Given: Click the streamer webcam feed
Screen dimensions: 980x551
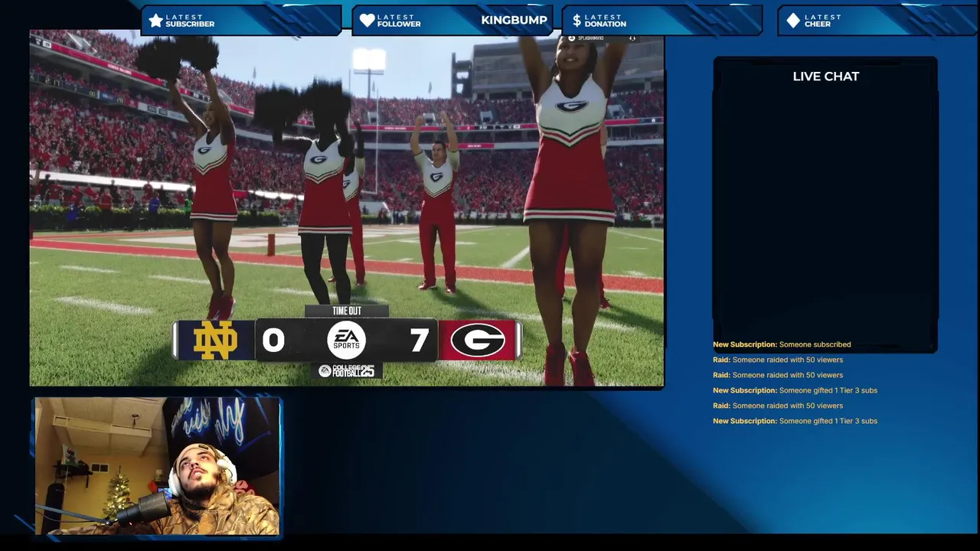Looking at the screenshot, I should coord(158,466).
